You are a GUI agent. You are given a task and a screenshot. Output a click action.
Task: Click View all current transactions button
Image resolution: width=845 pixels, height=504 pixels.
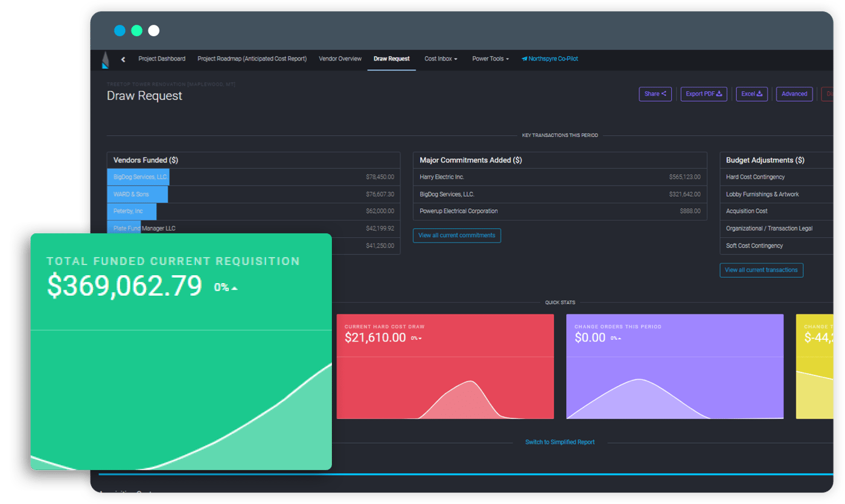761,270
